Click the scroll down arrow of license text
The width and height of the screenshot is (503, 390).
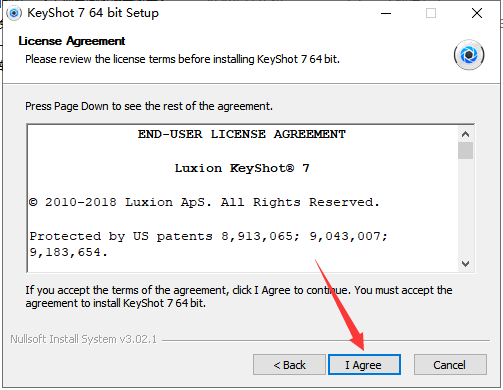click(465, 264)
